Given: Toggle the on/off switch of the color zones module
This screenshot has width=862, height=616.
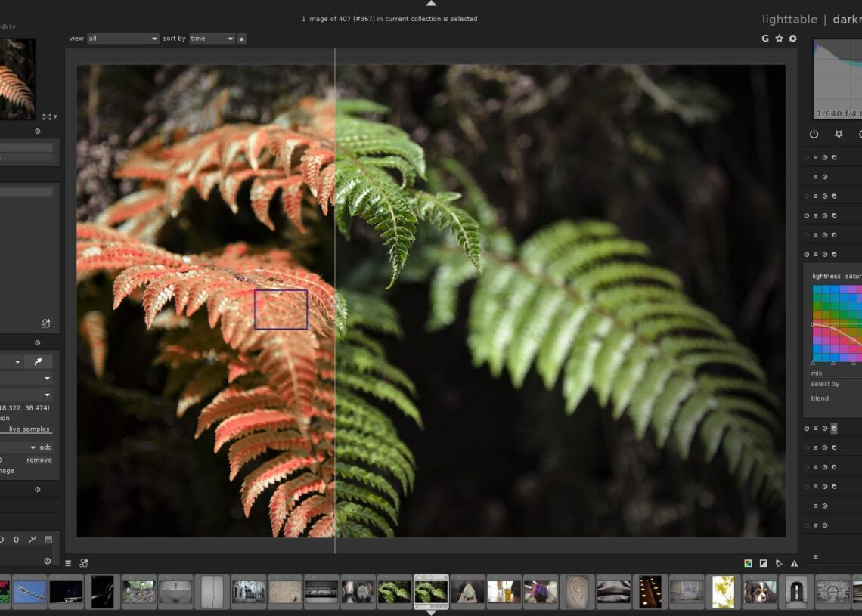Looking at the screenshot, I should pyautogui.click(x=807, y=255).
